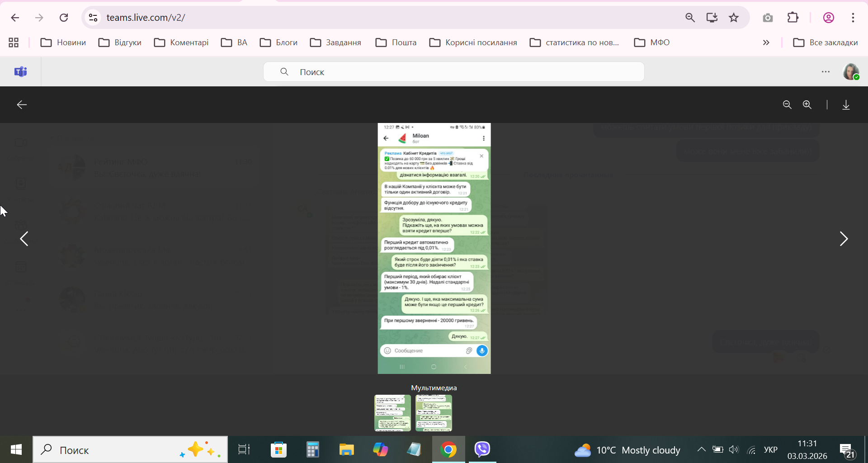Reload the Teams page

pos(64,18)
